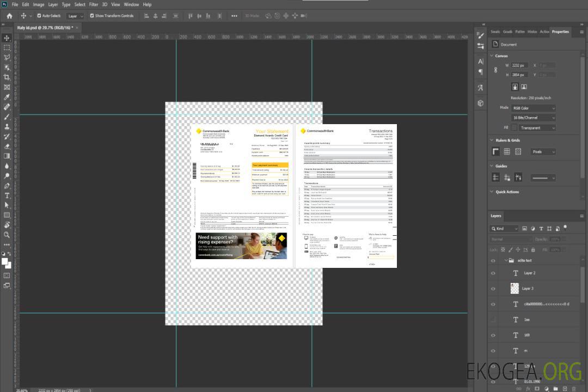588x392 pixels.
Task: Click the canvas width W input field
Action: click(x=519, y=65)
